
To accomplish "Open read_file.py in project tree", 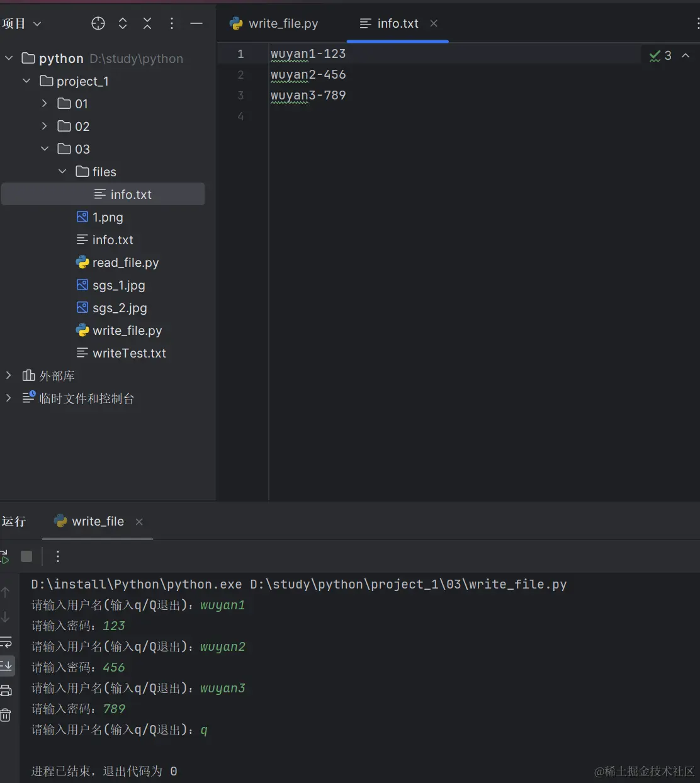I will pyautogui.click(x=118, y=262).
